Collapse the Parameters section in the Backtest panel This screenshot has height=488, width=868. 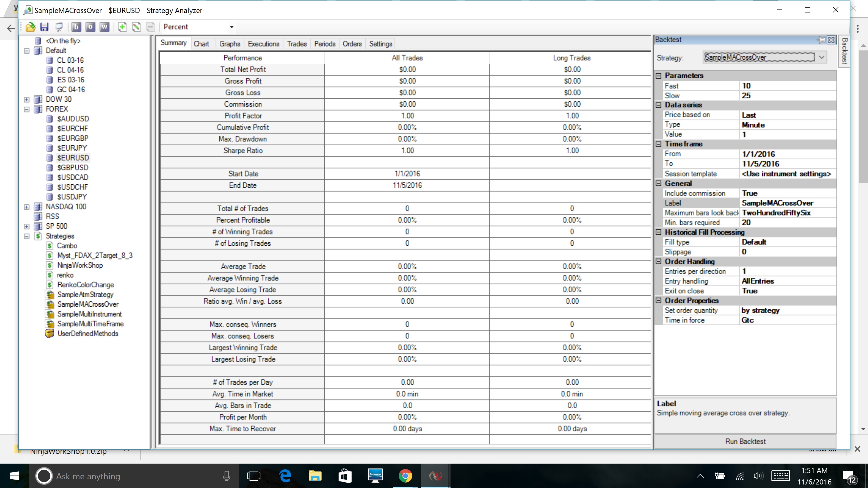tap(659, 76)
